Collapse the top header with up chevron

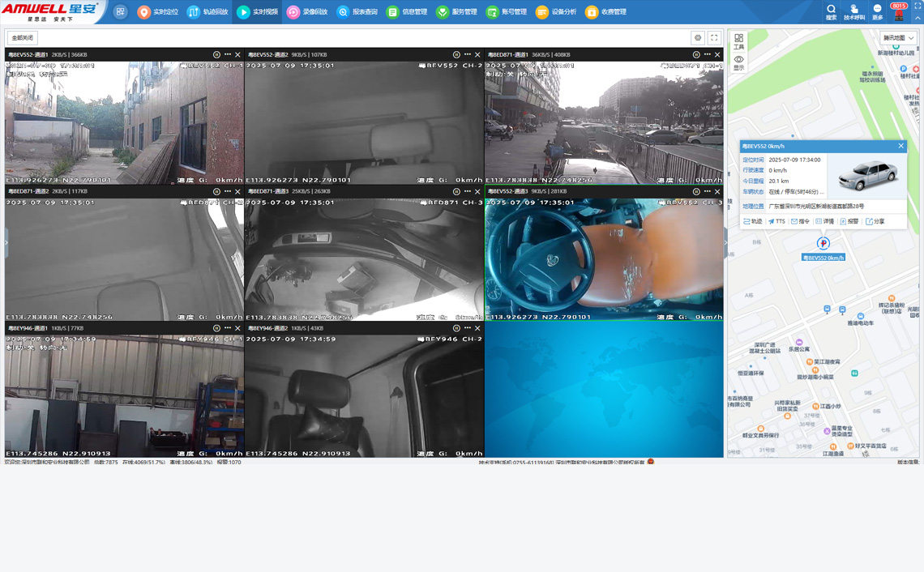[x=918, y=18]
